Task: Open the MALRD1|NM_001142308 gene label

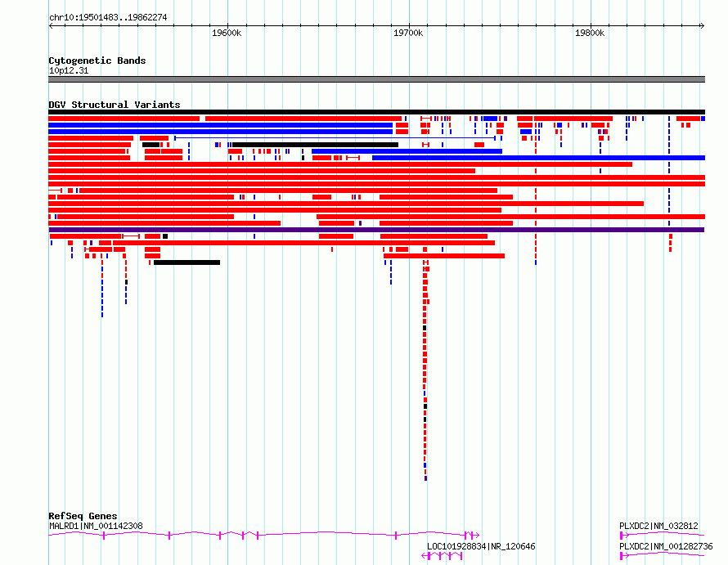Action: [96, 526]
